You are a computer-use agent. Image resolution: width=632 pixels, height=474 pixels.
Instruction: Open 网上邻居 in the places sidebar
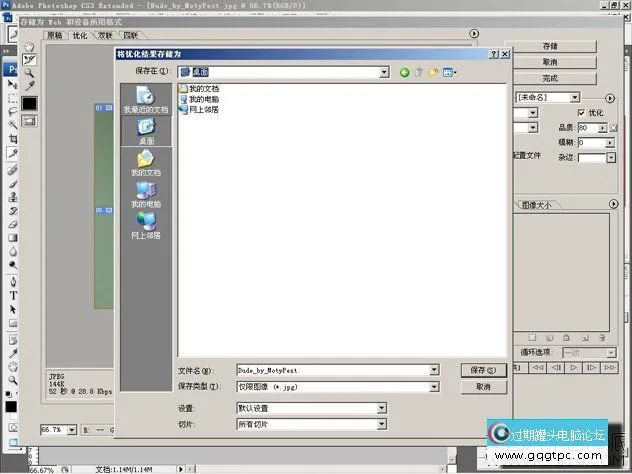[146, 225]
